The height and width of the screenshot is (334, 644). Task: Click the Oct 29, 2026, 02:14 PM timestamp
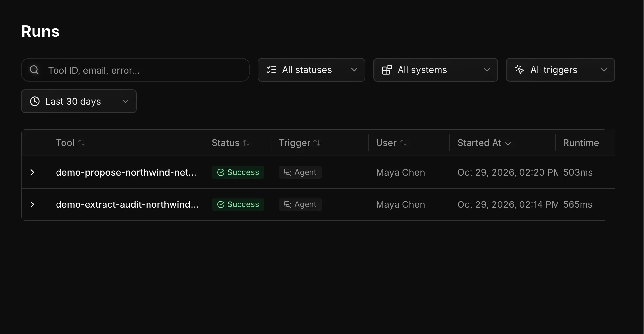point(508,204)
